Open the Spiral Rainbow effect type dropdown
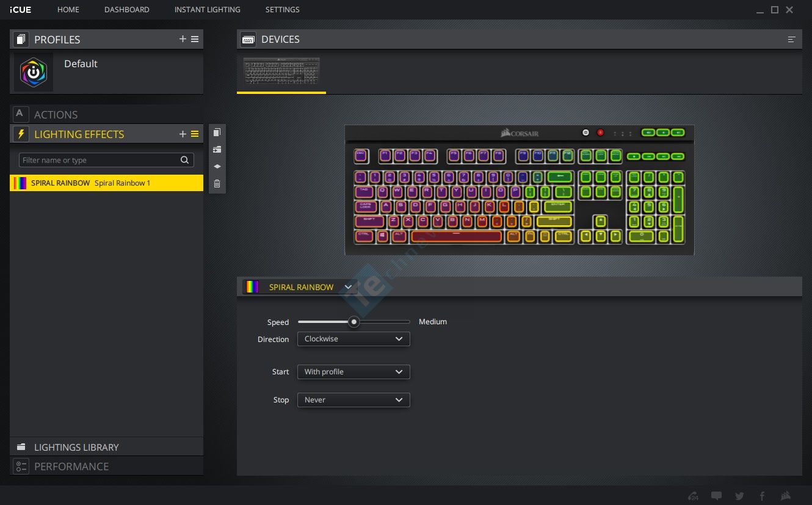The image size is (812, 505). [x=300, y=287]
